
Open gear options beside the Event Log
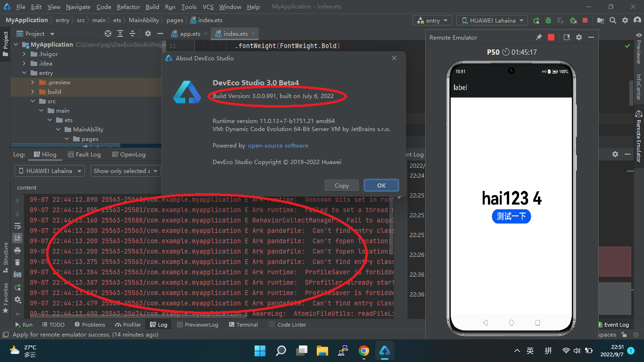(615, 154)
